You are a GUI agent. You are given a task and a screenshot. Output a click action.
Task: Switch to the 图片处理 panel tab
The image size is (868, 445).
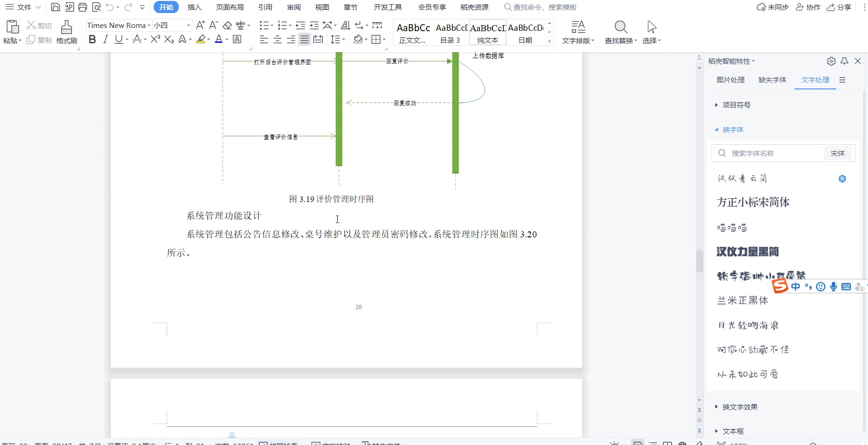pyautogui.click(x=731, y=80)
